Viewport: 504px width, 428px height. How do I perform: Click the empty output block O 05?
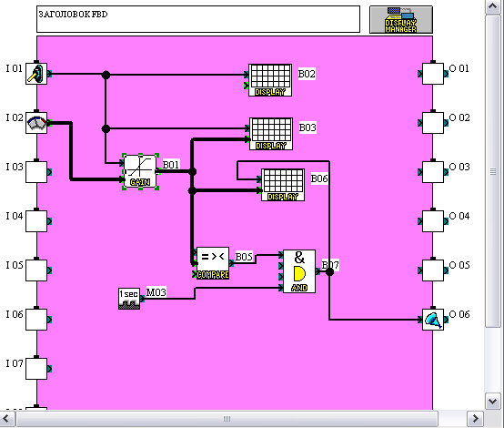[433, 270]
